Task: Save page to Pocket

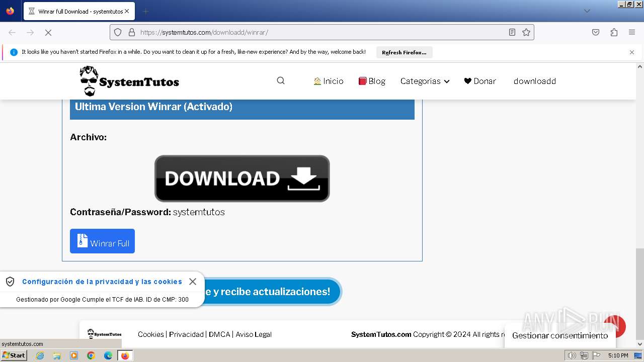Action: coord(596,32)
